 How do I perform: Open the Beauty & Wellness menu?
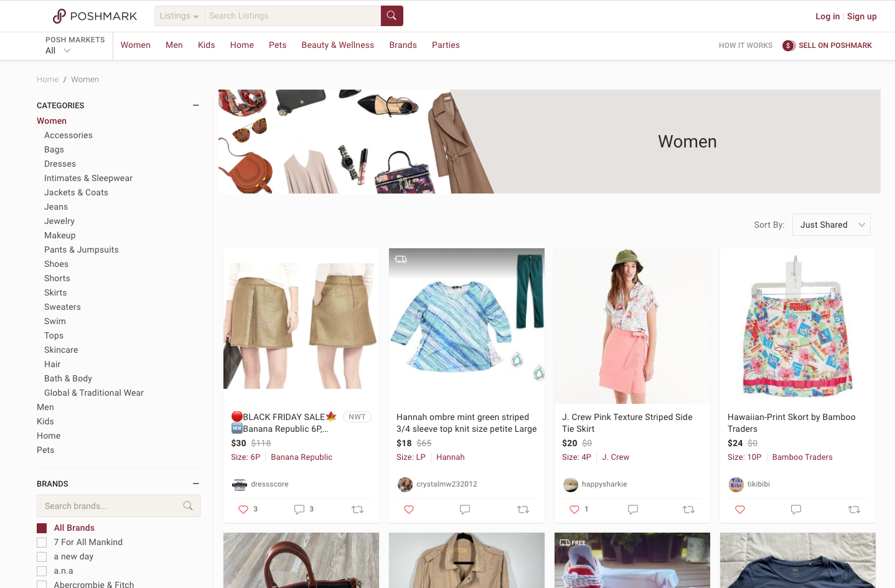pyautogui.click(x=337, y=45)
